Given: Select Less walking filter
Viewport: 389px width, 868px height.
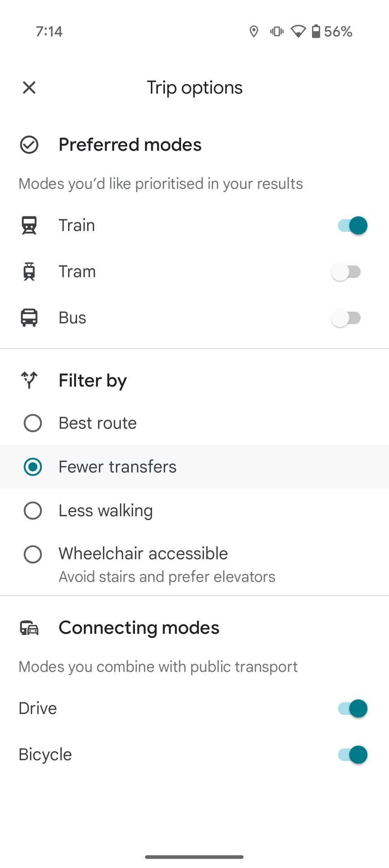Looking at the screenshot, I should pyautogui.click(x=194, y=511).
